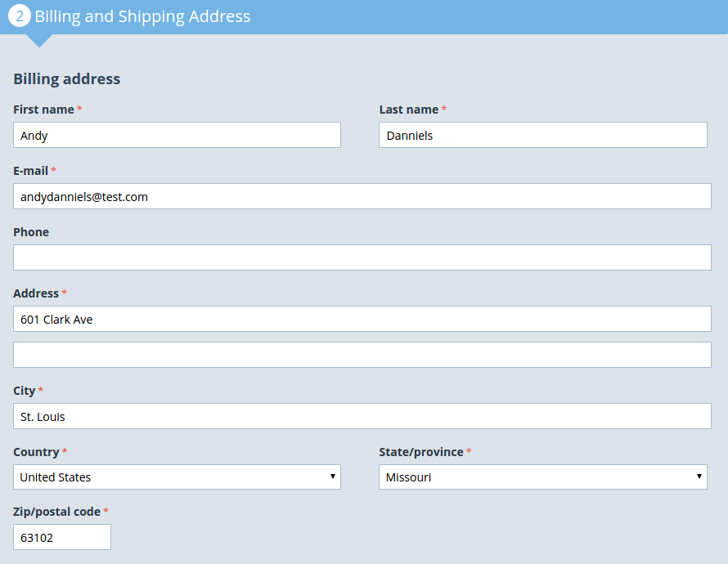Focus the Last name field
The image size is (728, 564).
(x=543, y=135)
